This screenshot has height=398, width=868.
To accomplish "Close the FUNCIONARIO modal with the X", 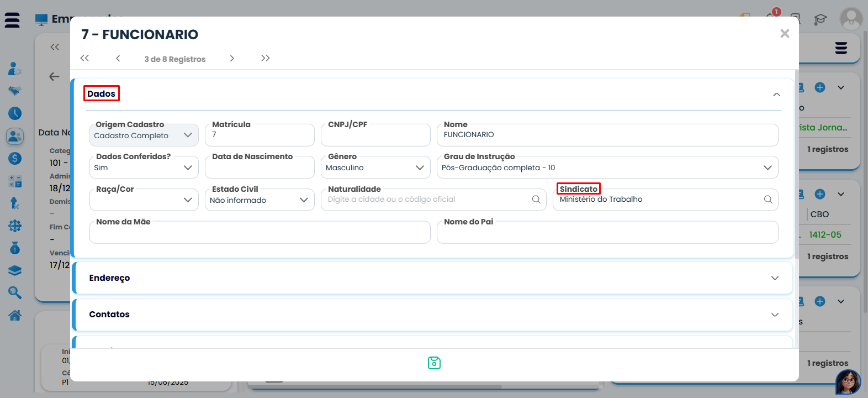I will 785,34.
